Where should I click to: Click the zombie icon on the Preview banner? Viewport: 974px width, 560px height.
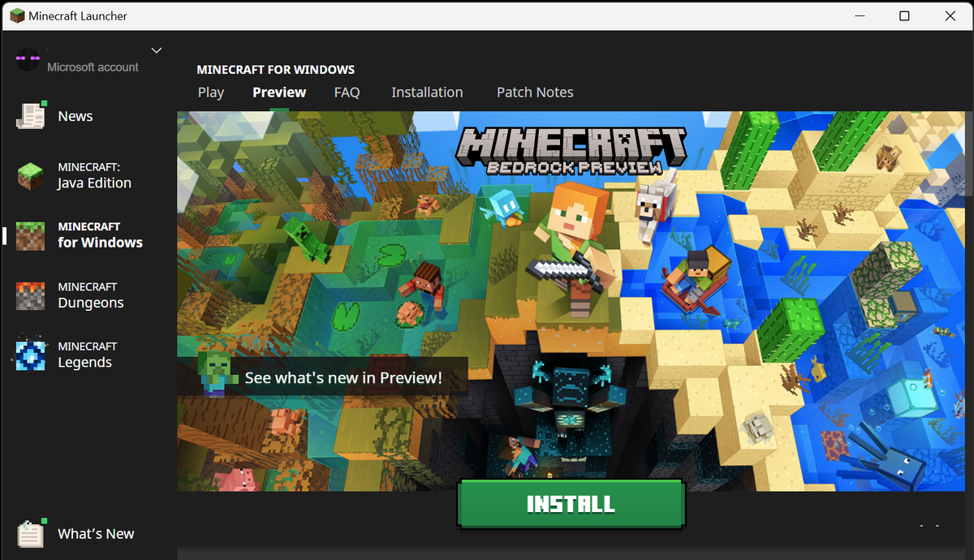[x=217, y=373]
